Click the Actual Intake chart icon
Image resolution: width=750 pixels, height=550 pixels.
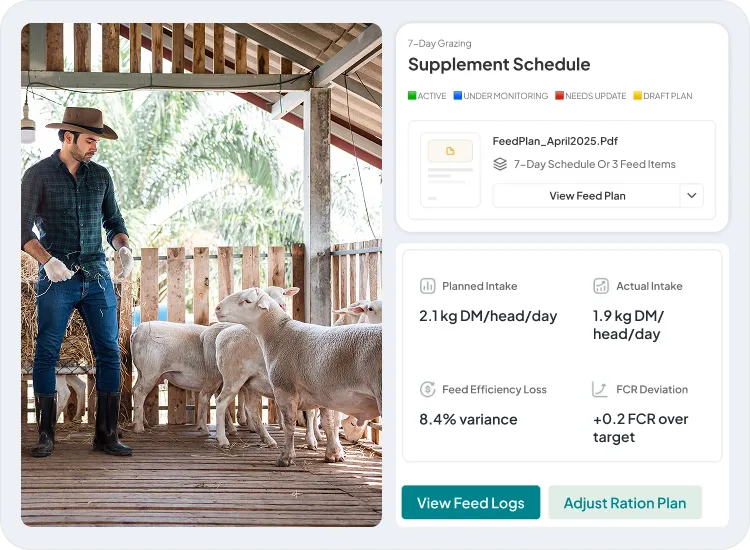point(601,286)
